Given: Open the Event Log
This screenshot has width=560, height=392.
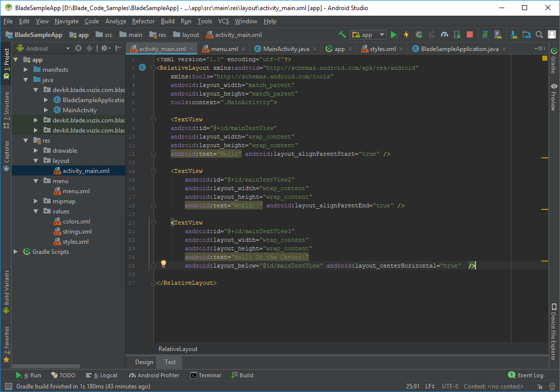Looking at the screenshot, I should (x=526, y=375).
